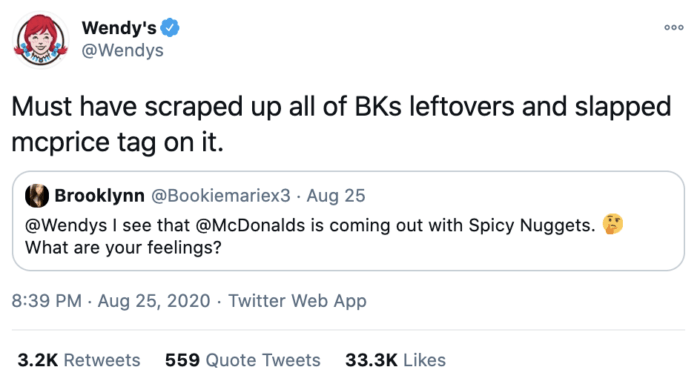Click the thinking face emoji
The width and height of the screenshot is (700, 387).
[x=613, y=224]
